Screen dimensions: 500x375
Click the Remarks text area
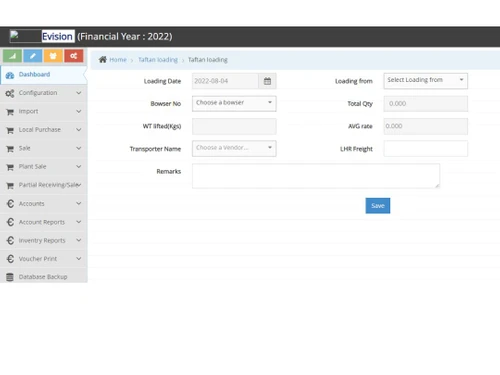[x=316, y=176]
